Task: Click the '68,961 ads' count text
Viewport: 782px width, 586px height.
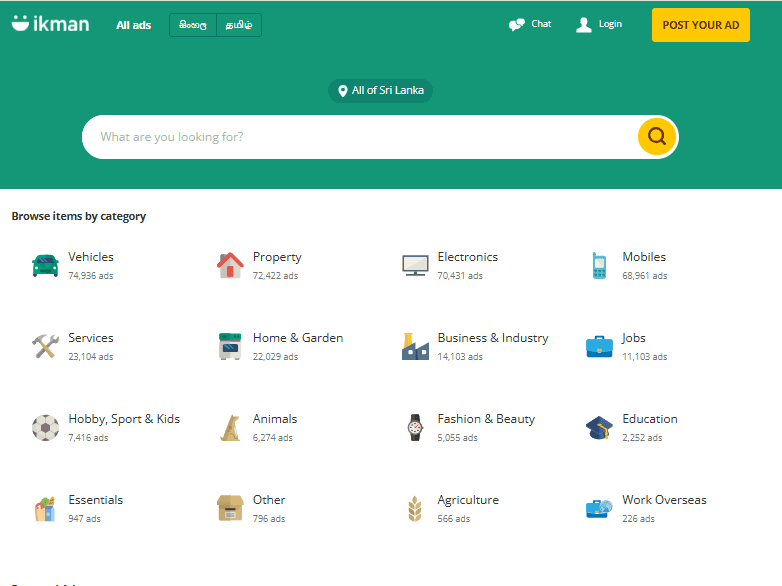Action: (x=644, y=276)
